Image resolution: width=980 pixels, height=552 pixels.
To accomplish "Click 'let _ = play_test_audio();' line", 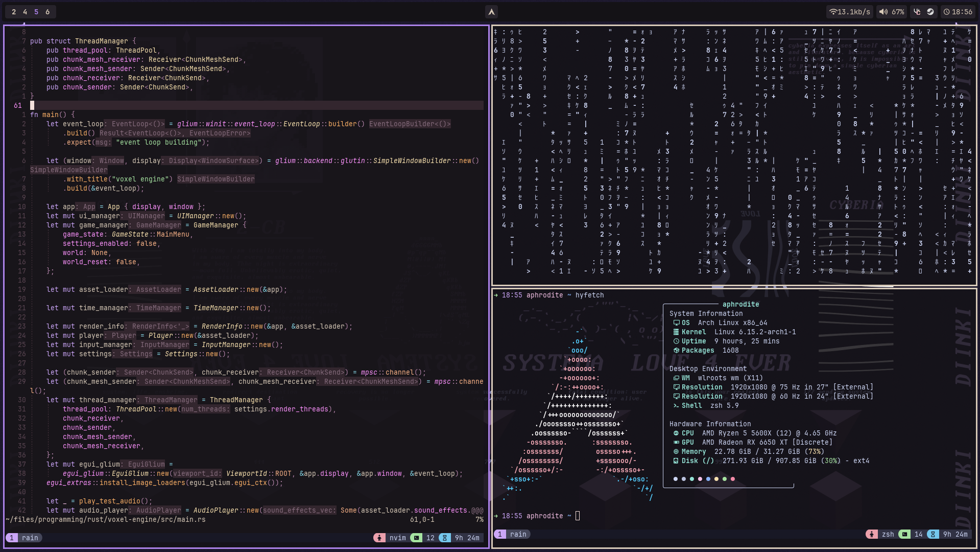I will 99,501.
